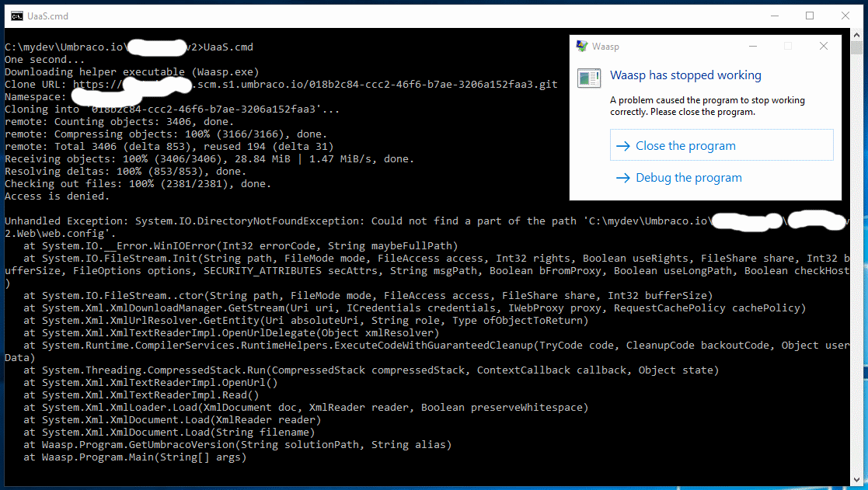This screenshot has width=868, height=490.
Task: Minimize the Waasp dialog window
Action: [753, 46]
